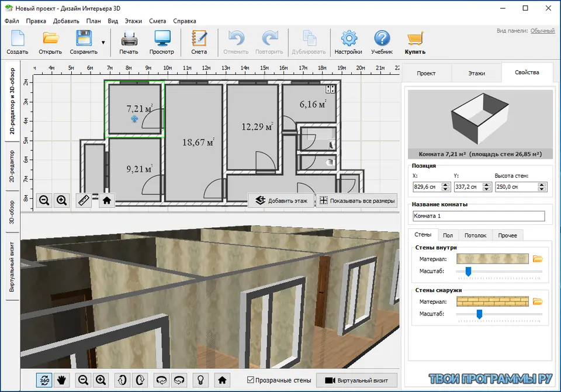561x392 pixels.
Task: Click the X position field 829,6 см
Action: pyautogui.click(x=428, y=187)
